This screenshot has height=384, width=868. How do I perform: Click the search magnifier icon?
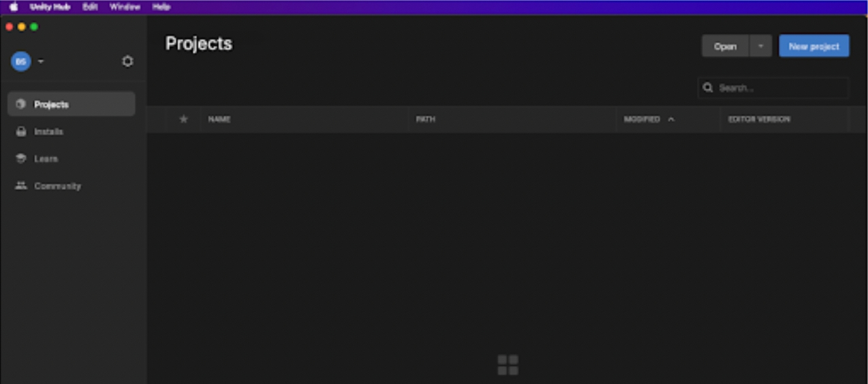coord(708,88)
